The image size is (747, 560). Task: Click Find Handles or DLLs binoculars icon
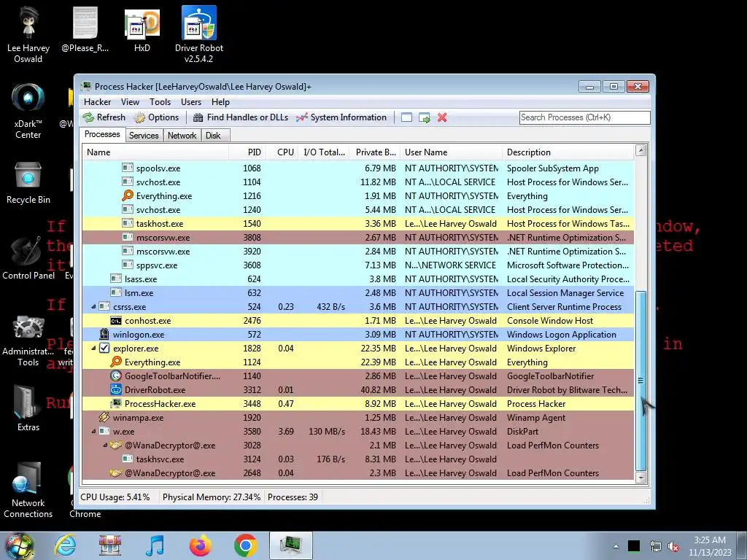coord(198,117)
